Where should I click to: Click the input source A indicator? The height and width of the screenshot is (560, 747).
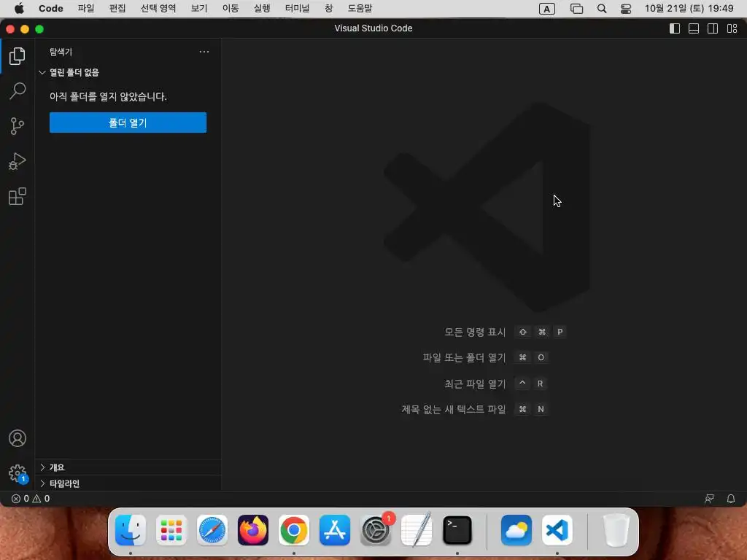pyautogui.click(x=547, y=9)
